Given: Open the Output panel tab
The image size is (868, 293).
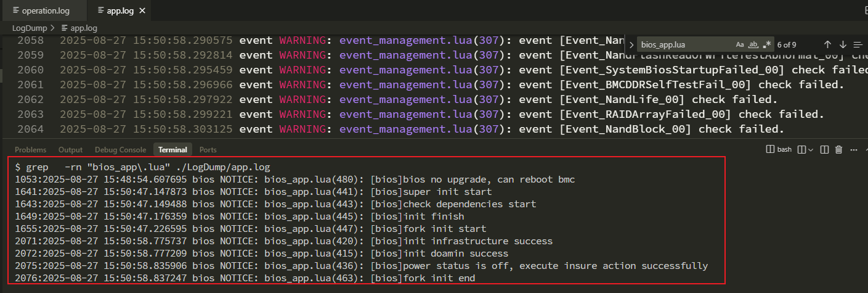Looking at the screenshot, I should pos(70,150).
